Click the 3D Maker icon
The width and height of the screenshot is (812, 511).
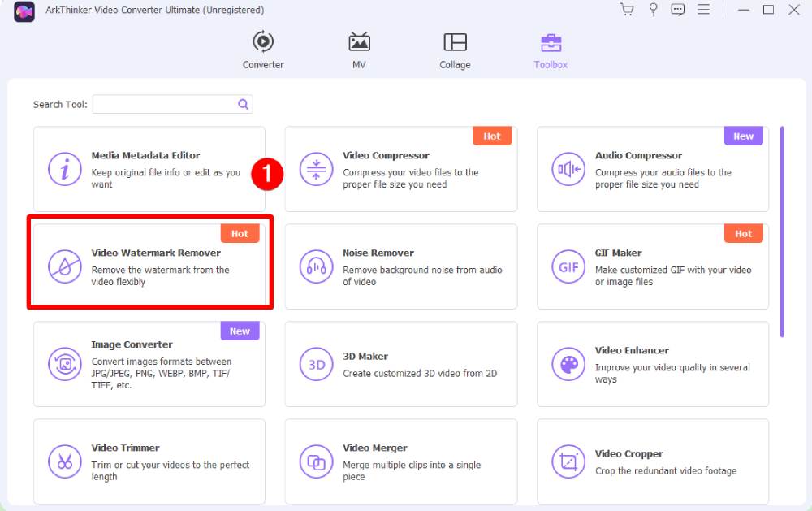(x=316, y=364)
